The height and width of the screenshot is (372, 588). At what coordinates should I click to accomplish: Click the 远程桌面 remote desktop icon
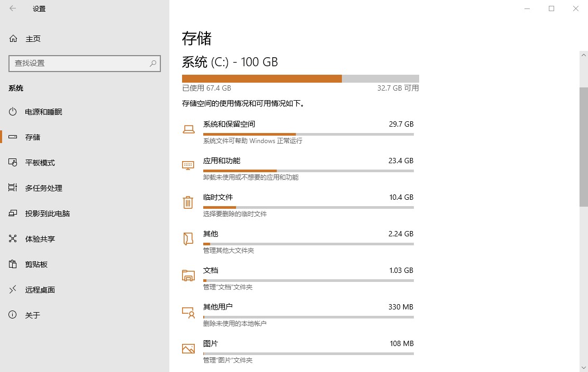click(x=12, y=290)
